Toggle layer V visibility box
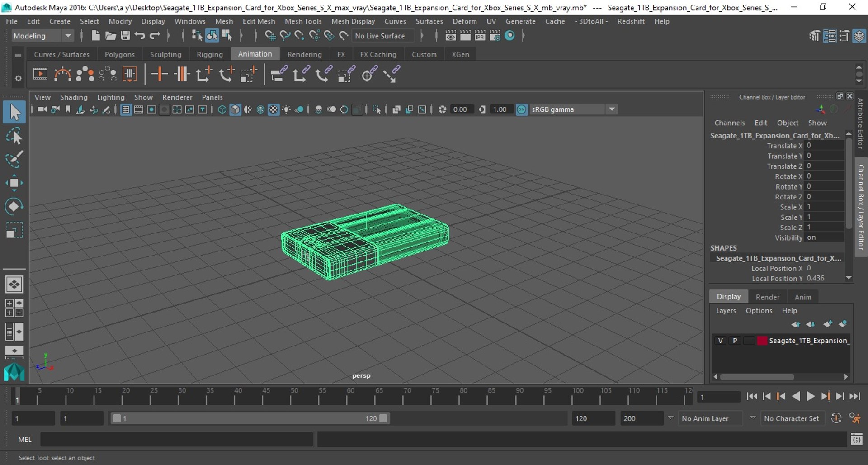This screenshot has width=868, height=465. tap(720, 341)
